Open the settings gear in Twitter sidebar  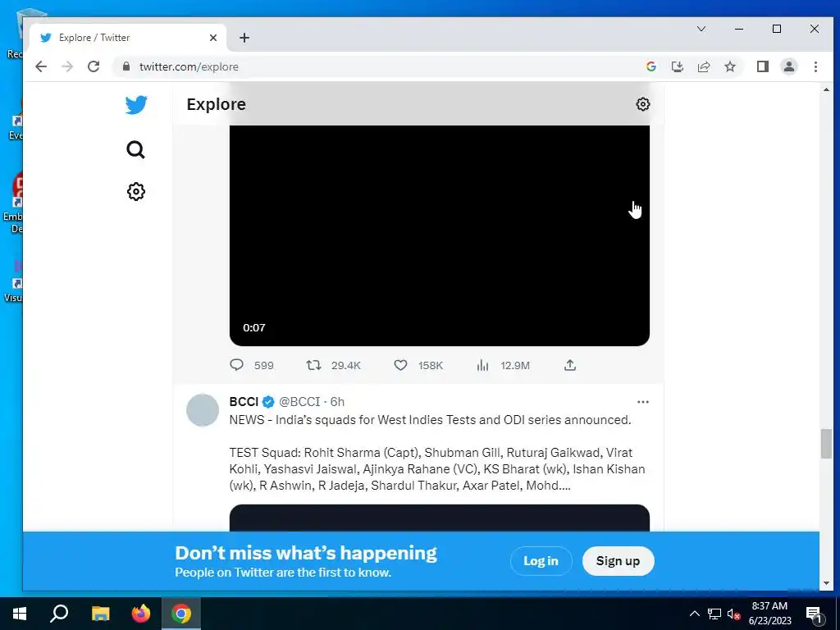[136, 191]
